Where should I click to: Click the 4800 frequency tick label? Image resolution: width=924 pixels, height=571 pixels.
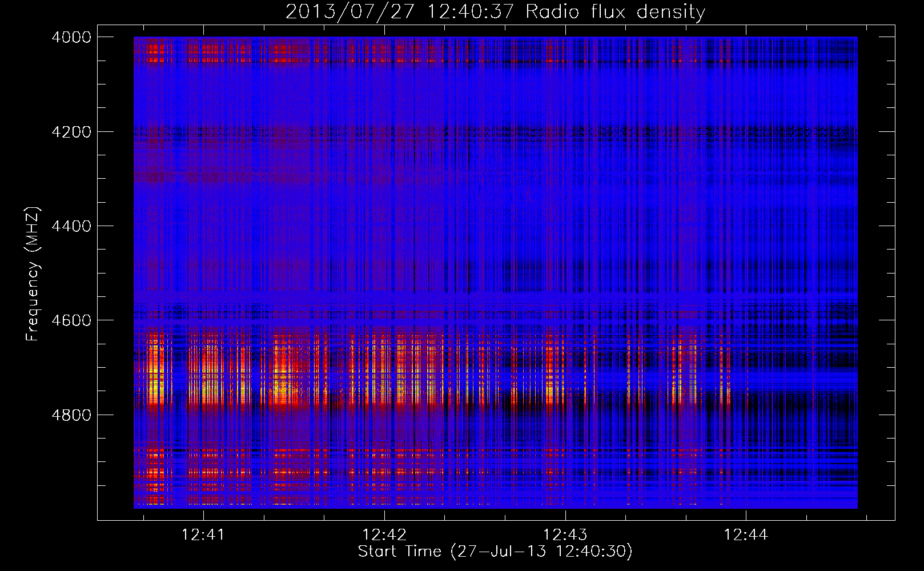(x=71, y=415)
